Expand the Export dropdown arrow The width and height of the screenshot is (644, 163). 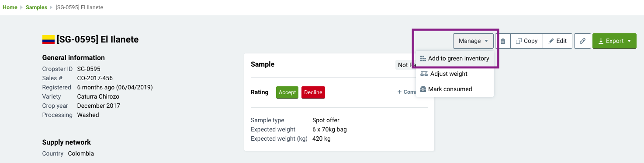pos(629,41)
